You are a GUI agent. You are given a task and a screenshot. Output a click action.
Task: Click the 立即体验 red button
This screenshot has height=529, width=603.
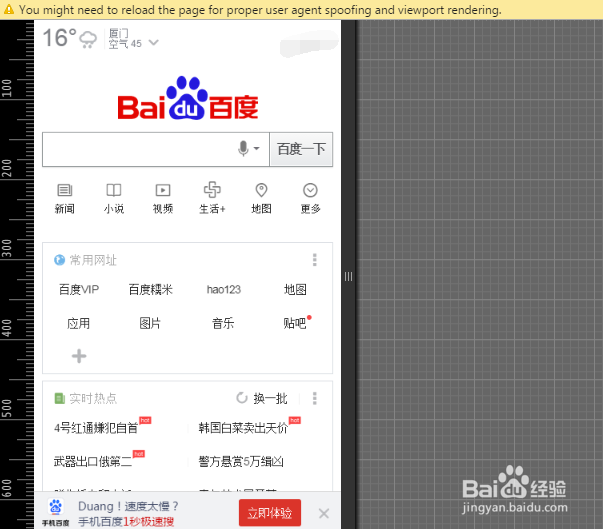(x=270, y=513)
